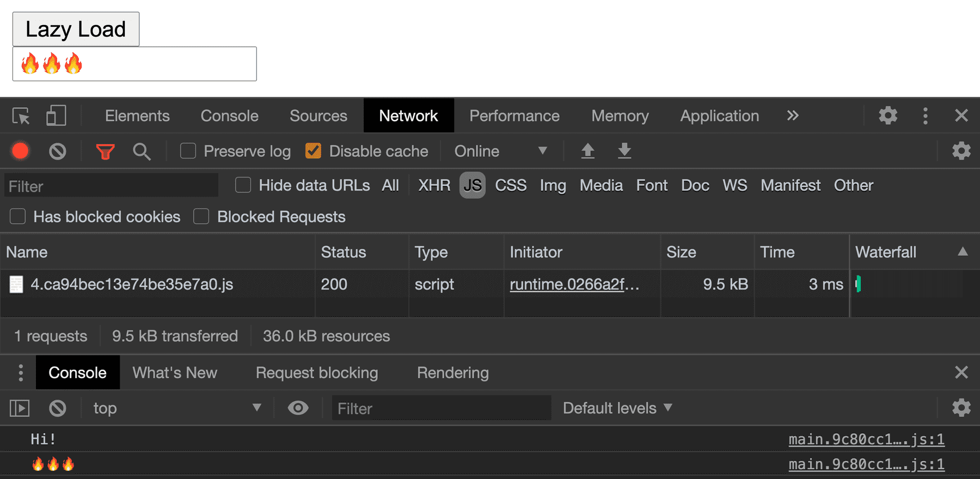Filter requests by Doc
The width and height of the screenshot is (980, 479).
(x=695, y=186)
